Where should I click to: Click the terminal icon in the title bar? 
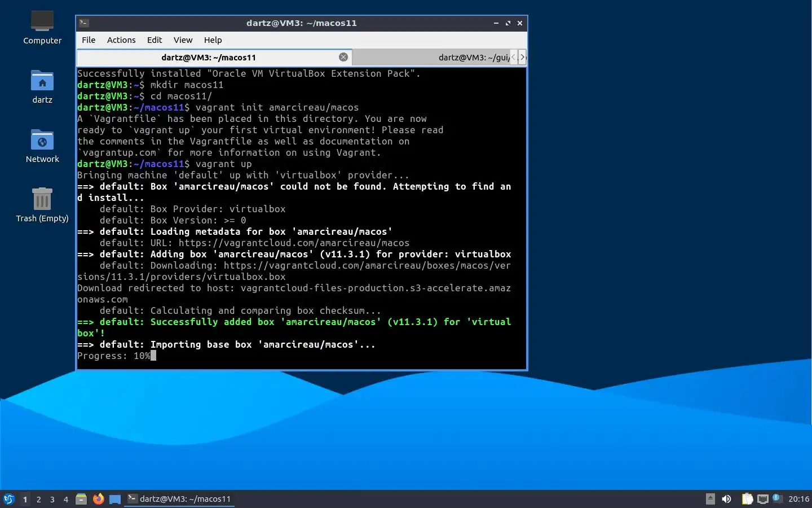point(84,23)
